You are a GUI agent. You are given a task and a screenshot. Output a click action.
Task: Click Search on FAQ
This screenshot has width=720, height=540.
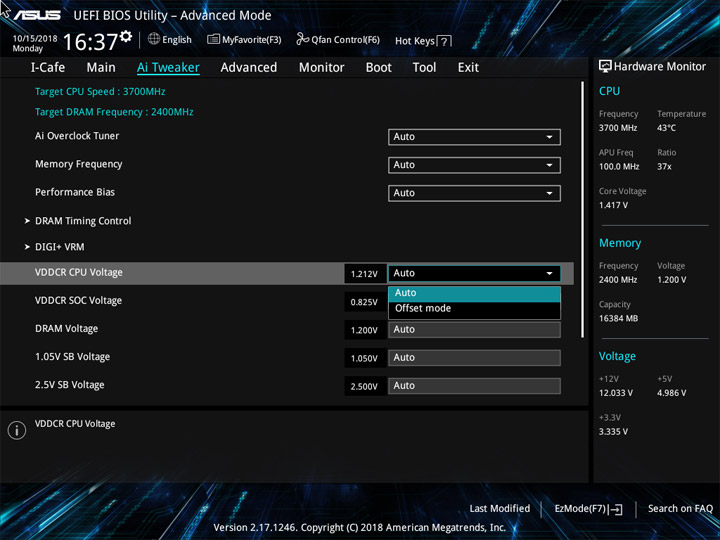pyautogui.click(x=680, y=509)
